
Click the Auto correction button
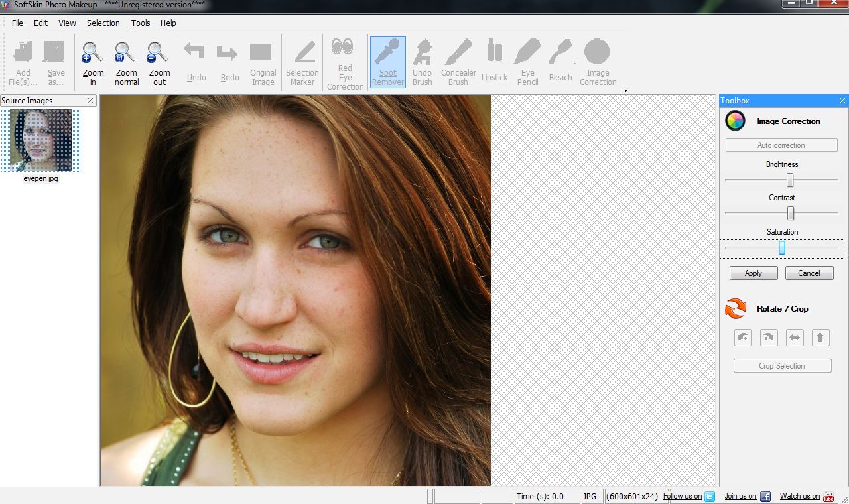(x=781, y=145)
